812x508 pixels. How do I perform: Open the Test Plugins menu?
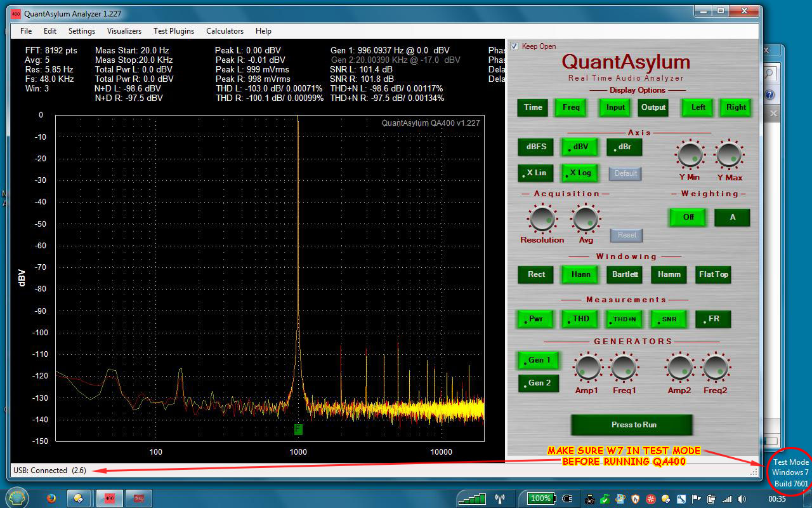pos(174,30)
